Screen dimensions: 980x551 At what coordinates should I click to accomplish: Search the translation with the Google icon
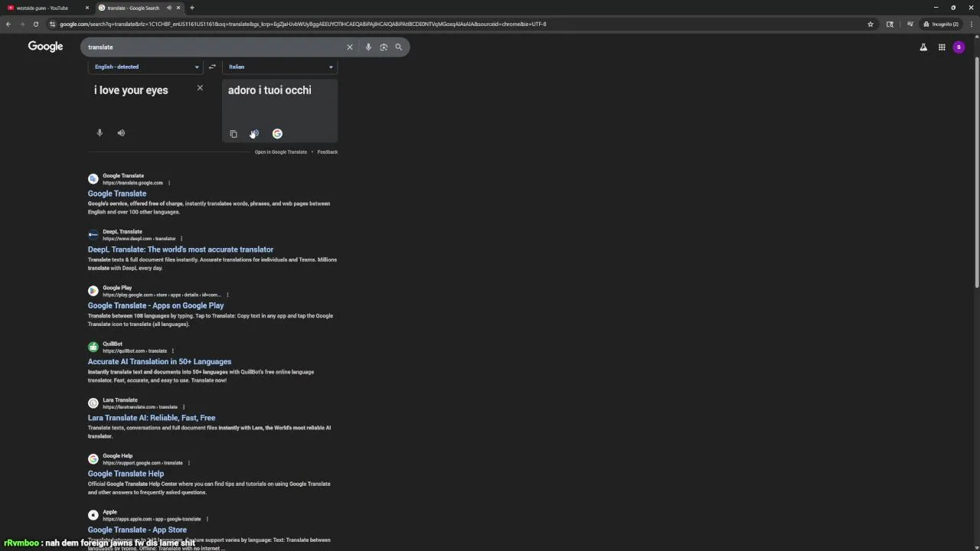coord(277,134)
